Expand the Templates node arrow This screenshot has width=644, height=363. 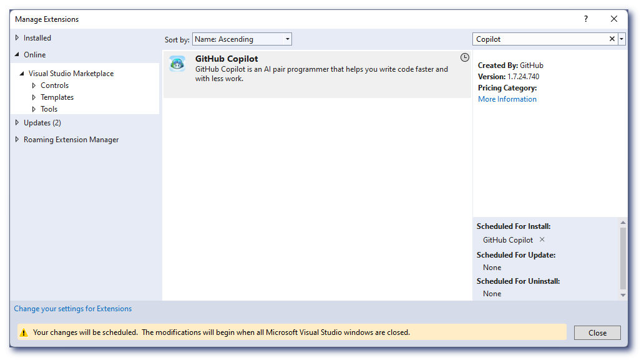(34, 97)
